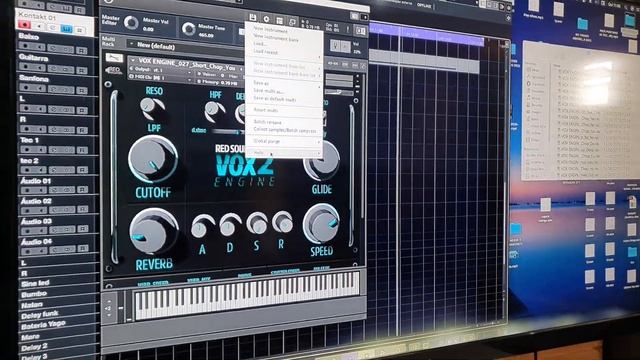Choose Batch rename menu entry
Screen dimensions: 640x360
(268, 122)
